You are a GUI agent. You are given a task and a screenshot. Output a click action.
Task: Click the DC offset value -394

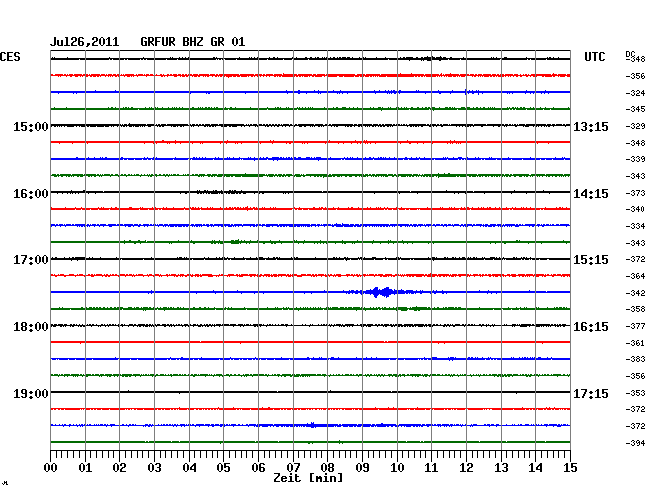click(x=635, y=443)
